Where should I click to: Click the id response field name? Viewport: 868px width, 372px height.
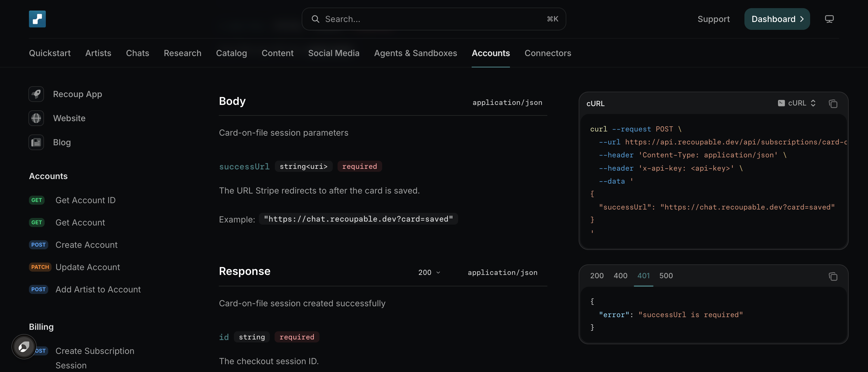tap(224, 337)
